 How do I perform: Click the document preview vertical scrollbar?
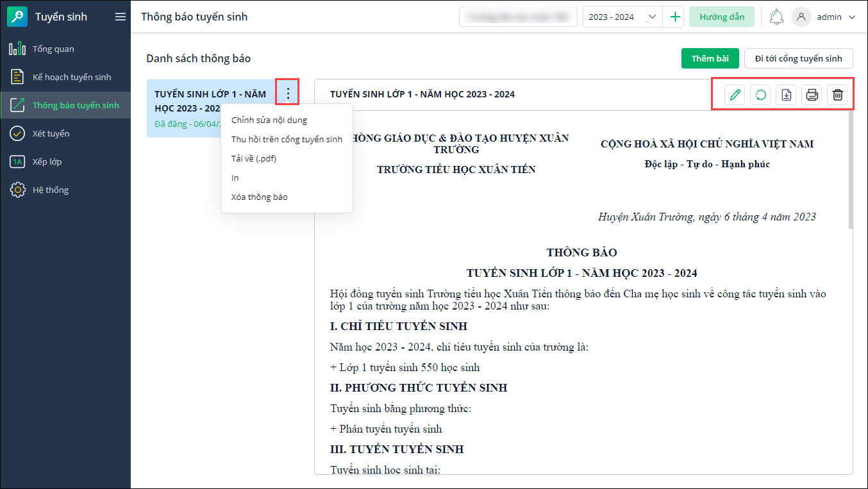851,170
